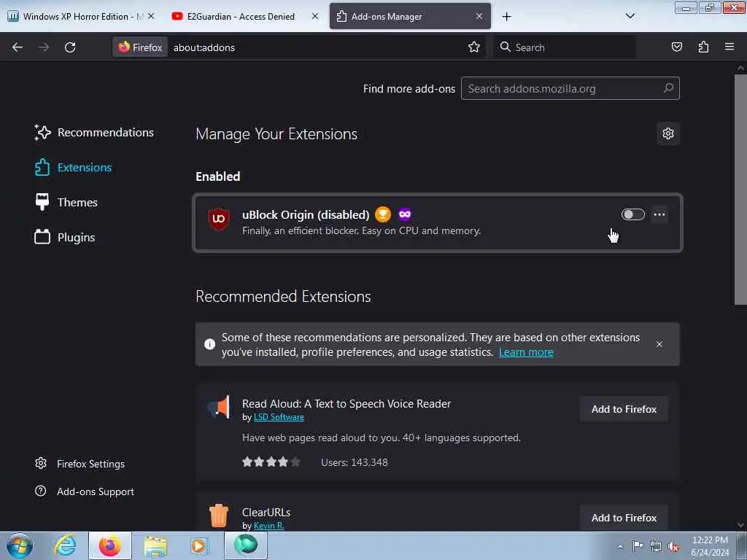This screenshot has width=747, height=560.
Task: Launch Internet Explorer from taskbar
Action: [65, 545]
